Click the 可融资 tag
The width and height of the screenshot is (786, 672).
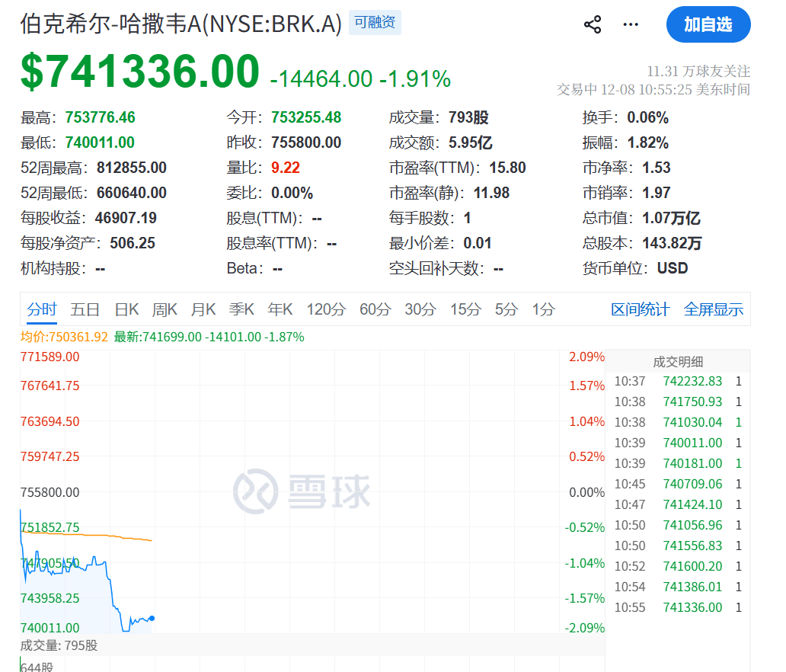[375, 23]
